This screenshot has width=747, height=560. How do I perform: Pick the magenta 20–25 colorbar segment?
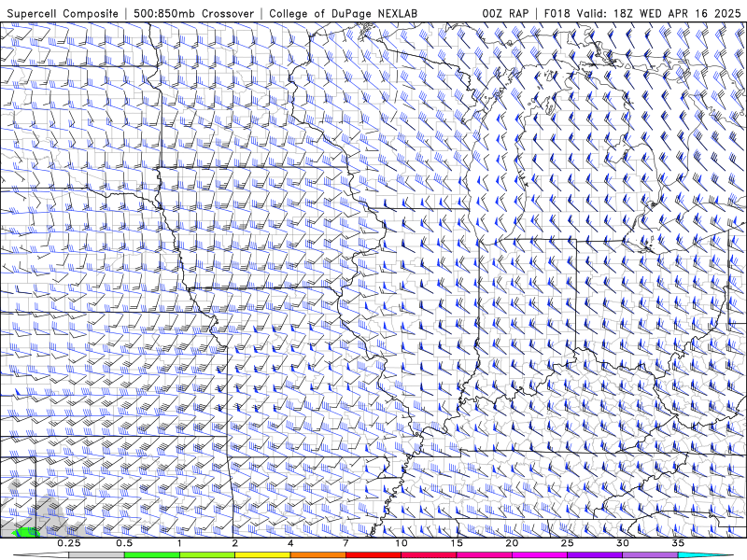(x=540, y=555)
